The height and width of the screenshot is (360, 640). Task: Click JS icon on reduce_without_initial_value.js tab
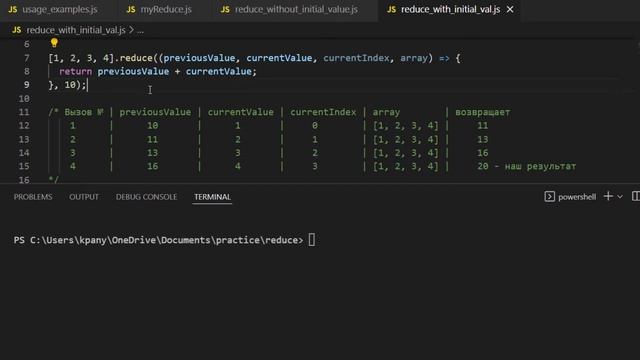point(225,9)
